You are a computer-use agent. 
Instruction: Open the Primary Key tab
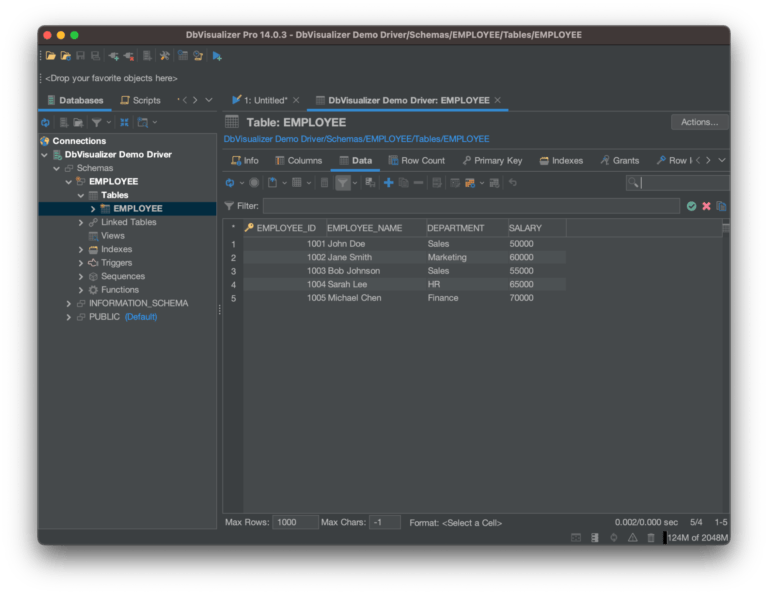pos(492,161)
